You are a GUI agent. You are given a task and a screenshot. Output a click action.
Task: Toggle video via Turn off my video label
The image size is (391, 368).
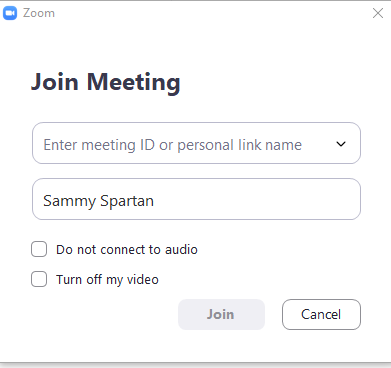pos(107,280)
